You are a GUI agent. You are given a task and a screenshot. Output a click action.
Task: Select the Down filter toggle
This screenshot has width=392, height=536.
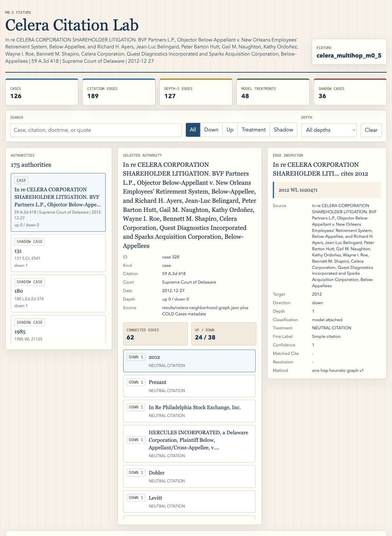211,130
